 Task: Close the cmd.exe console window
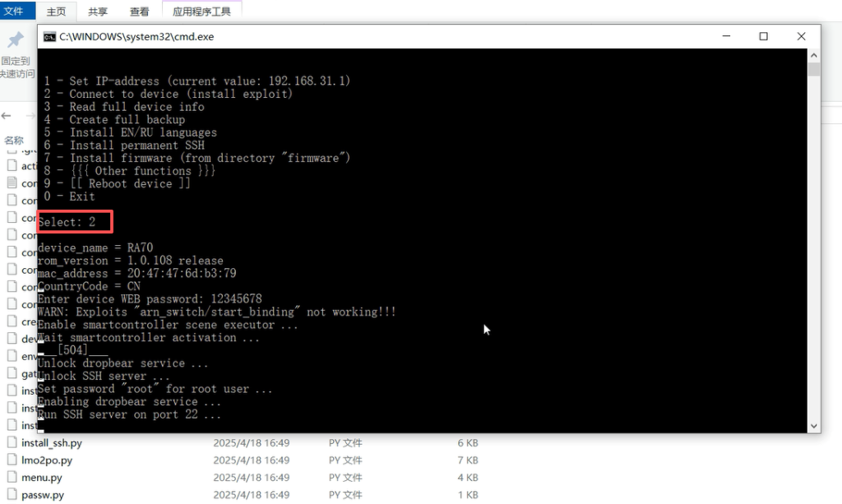pos(801,36)
